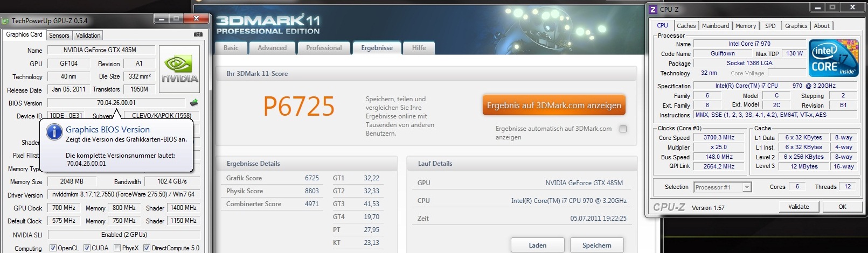
Task: Switch to the Caches tab in CPU-Z
Action: pos(686,26)
